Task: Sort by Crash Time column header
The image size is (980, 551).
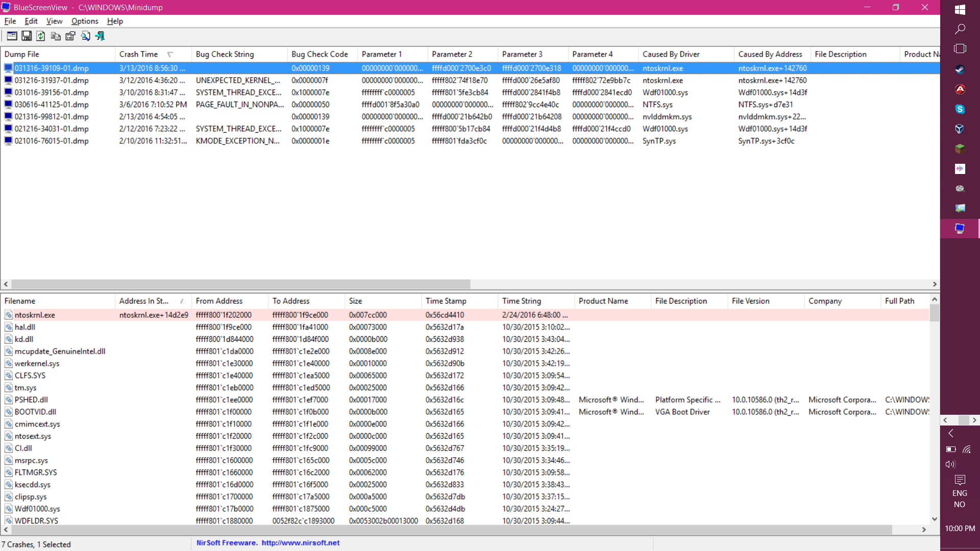Action: point(153,54)
